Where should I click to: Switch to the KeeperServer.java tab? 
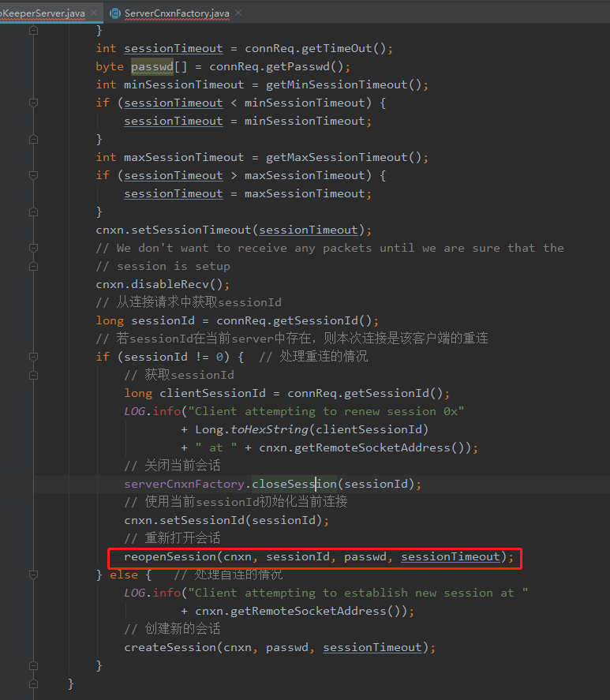coord(43,13)
